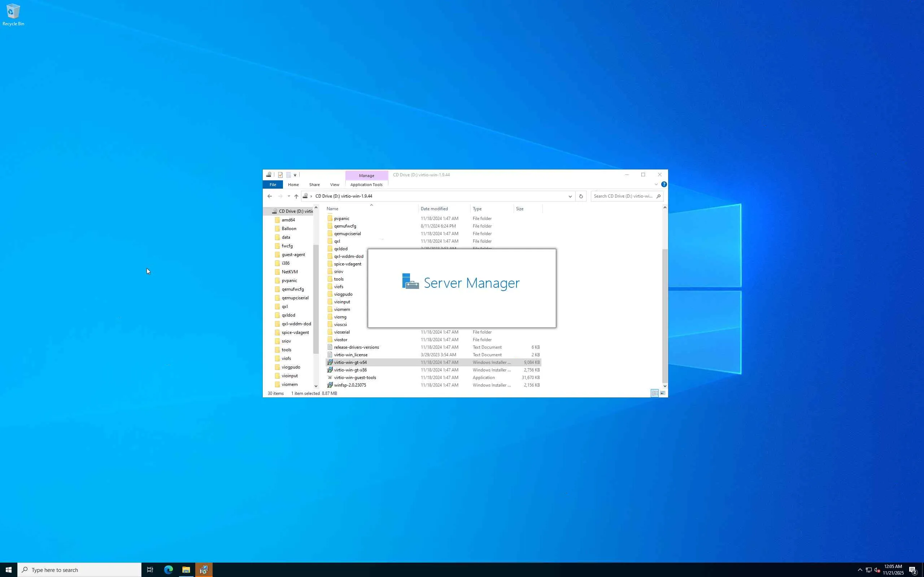Screen dimensions: 924x577
Task: Select the virtio-win-guest-tools application file
Action: click(355, 378)
